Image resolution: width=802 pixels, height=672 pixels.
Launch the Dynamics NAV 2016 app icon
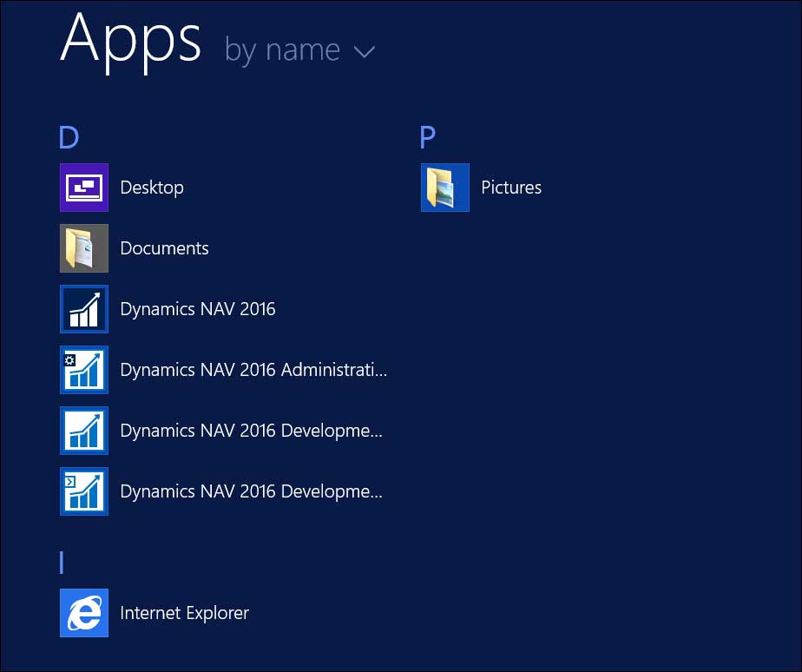coord(83,308)
